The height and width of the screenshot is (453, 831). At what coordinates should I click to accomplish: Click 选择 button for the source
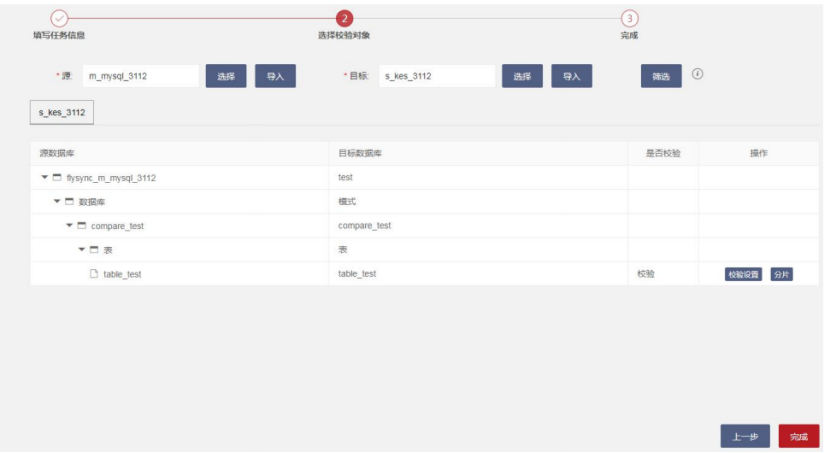[226, 76]
